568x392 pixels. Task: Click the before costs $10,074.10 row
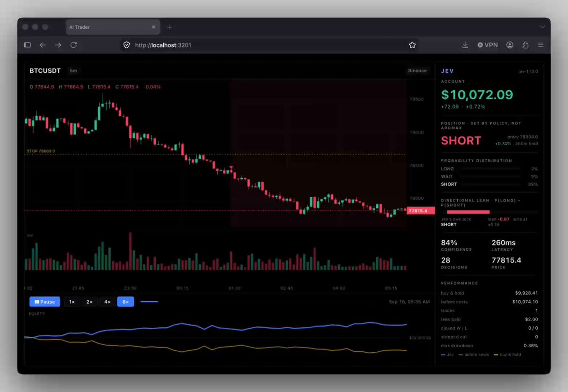(489, 302)
